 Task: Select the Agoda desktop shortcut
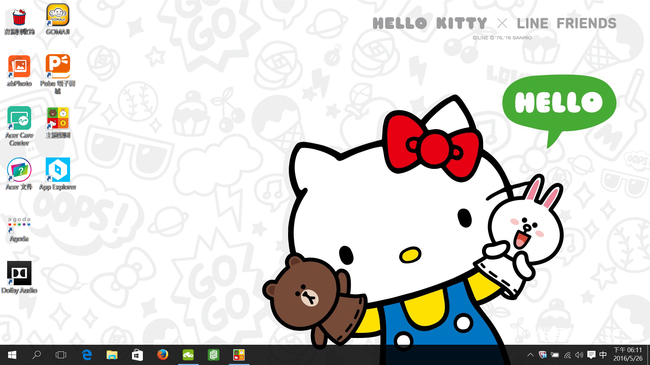click(x=19, y=229)
